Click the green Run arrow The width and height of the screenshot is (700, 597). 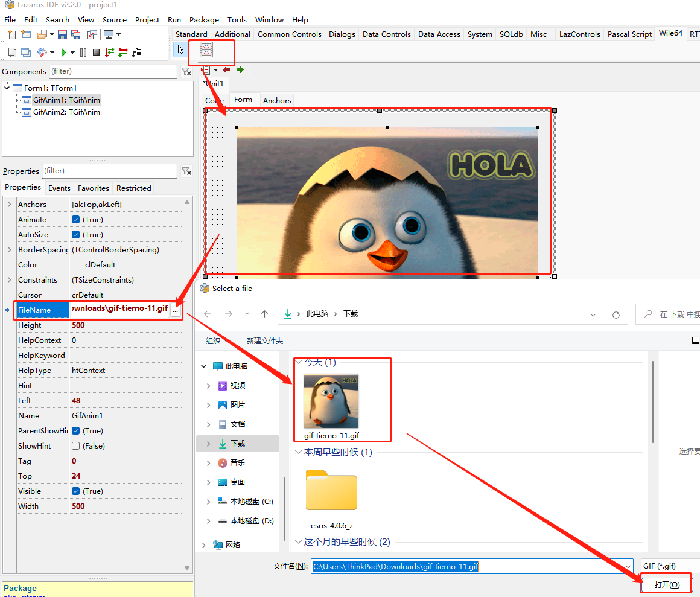coord(63,53)
